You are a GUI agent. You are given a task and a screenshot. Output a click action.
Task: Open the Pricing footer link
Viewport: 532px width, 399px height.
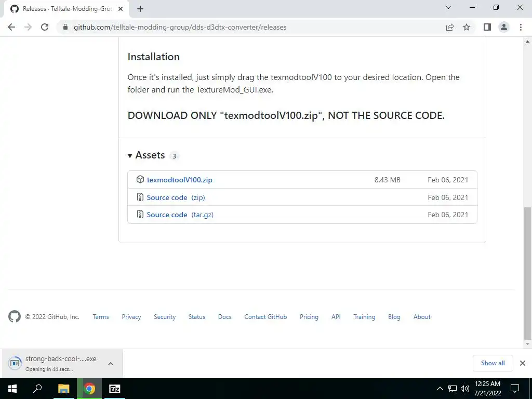[309, 317]
